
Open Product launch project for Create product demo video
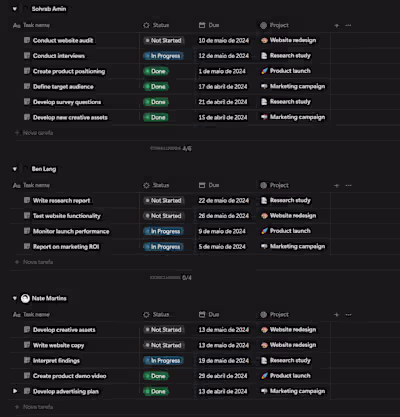coord(286,376)
